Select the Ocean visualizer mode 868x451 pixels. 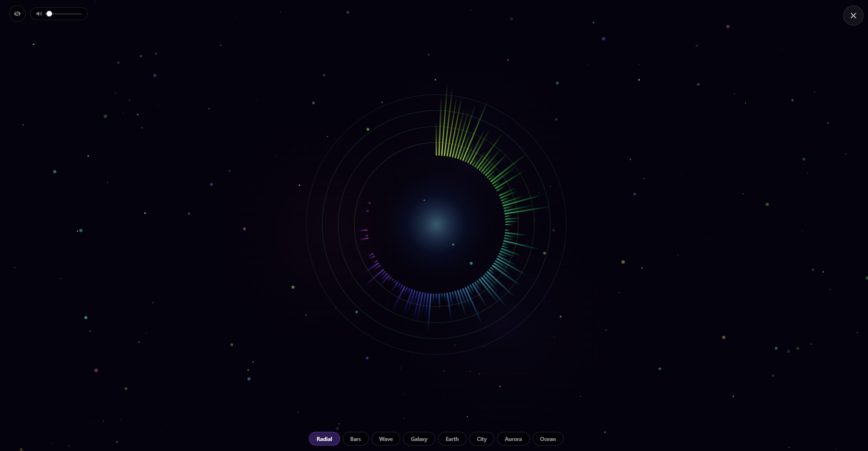(548, 439)
